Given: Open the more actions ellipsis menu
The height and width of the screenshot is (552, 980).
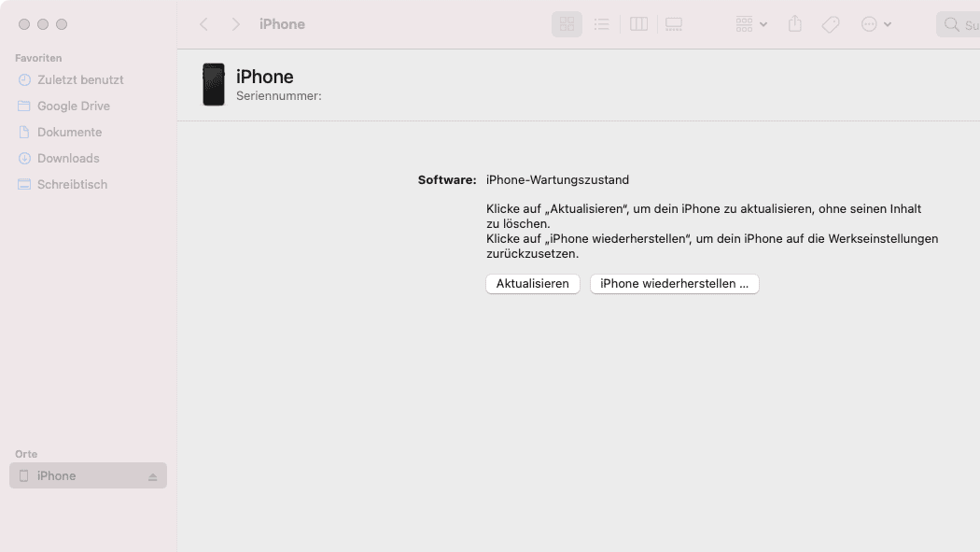Looking at the screenshot, I should pos(875,24).
